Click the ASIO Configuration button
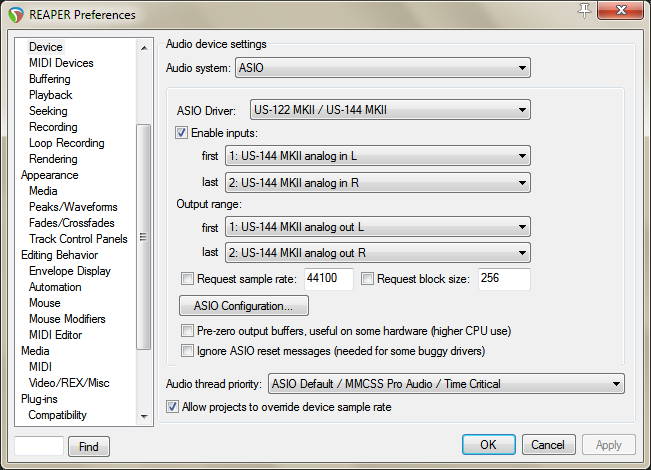Viewport: 651px width, 470px height. coord(244,306)
